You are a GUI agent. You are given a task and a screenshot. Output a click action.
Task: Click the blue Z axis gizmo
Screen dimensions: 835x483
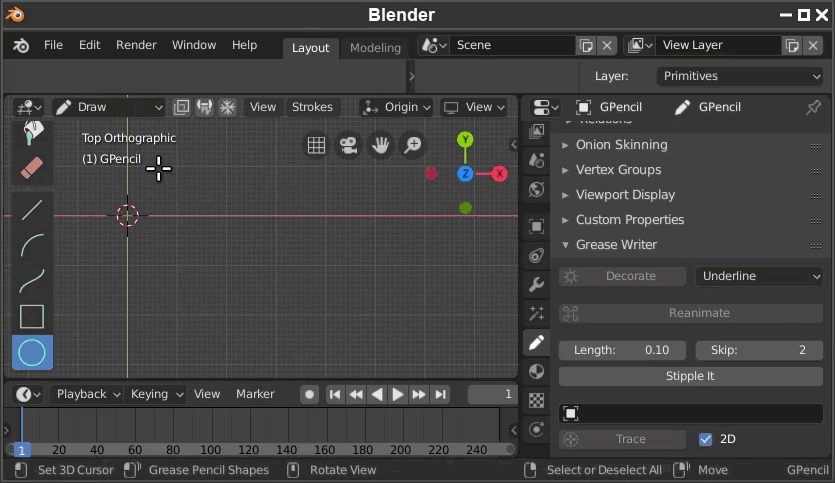pyautogui.click(x=465, y=174)
